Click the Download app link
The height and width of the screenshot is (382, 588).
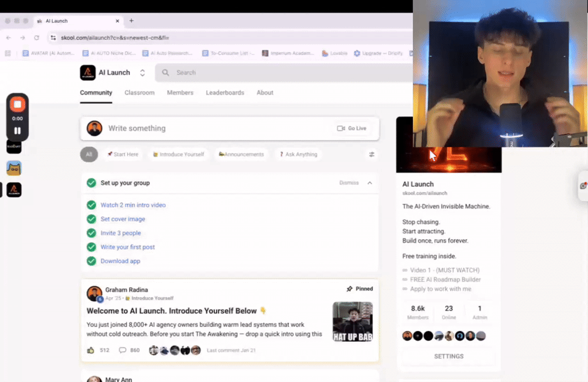120,260
